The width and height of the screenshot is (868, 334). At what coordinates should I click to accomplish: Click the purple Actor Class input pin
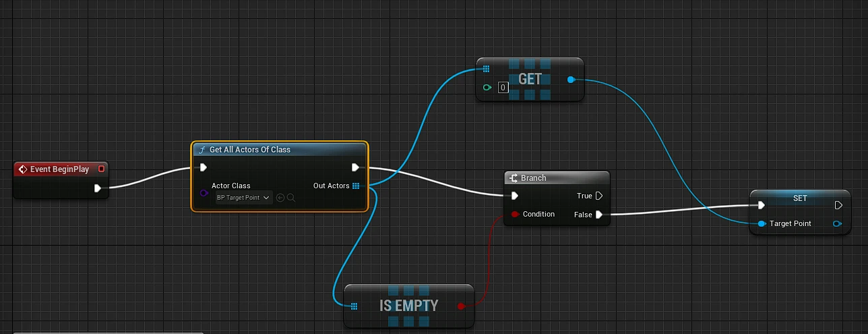coord(204,194)
